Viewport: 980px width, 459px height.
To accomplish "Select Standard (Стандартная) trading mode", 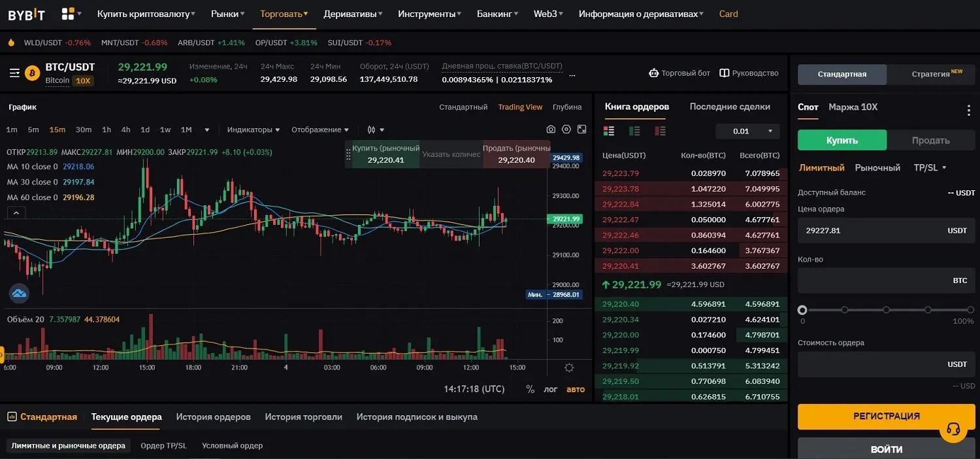I will (842, 74).
